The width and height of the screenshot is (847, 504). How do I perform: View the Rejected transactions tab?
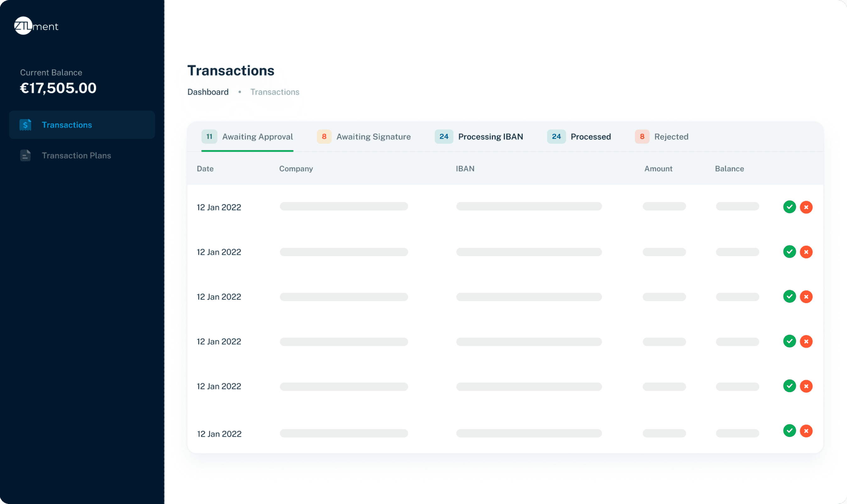[x=662, y=137]
